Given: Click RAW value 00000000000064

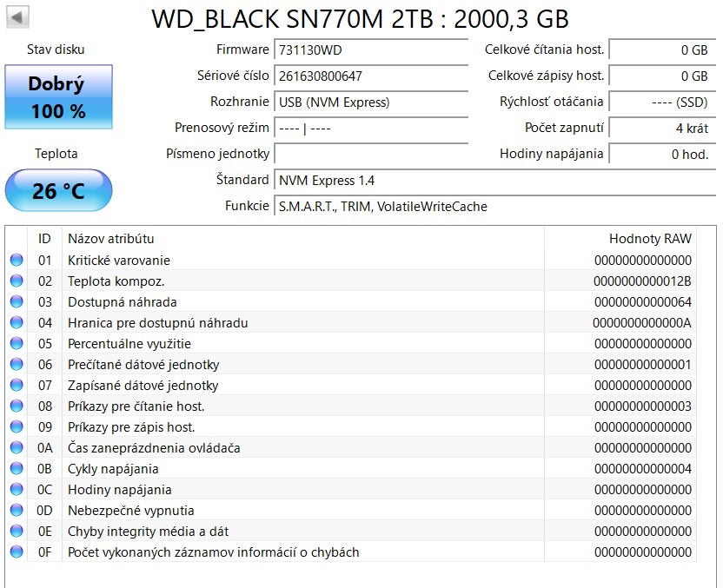Looking at the screenshot, I should pyautogui.click(x=643, y=302).
